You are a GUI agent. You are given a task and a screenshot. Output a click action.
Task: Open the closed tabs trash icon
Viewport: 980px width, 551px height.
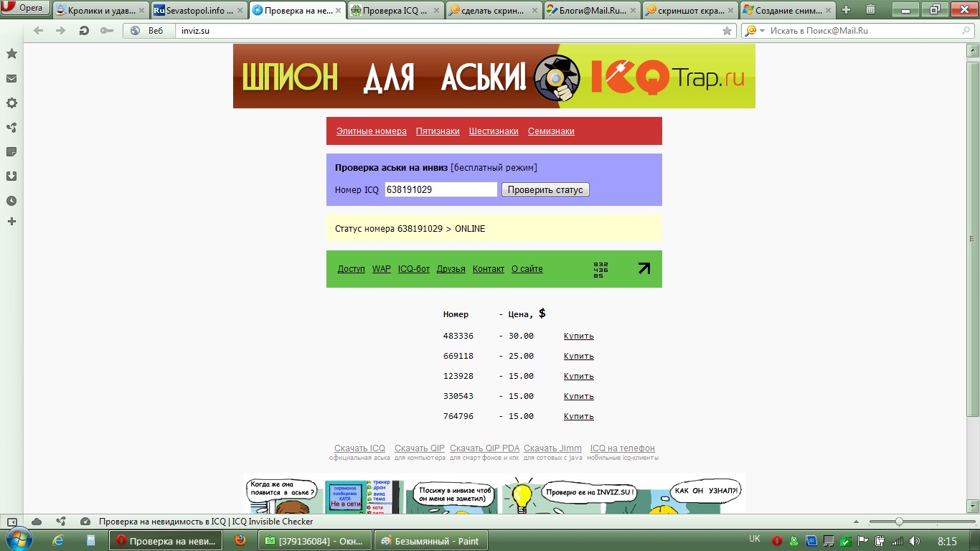point(870,10)
